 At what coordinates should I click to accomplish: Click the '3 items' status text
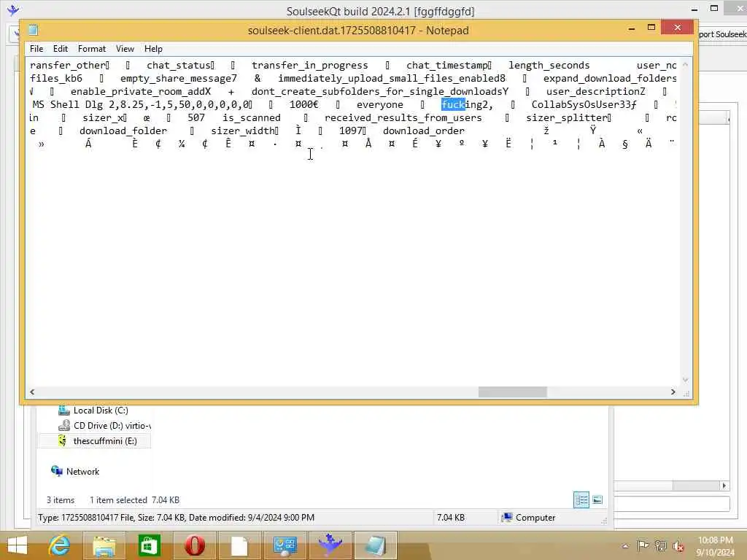(61, 500)
